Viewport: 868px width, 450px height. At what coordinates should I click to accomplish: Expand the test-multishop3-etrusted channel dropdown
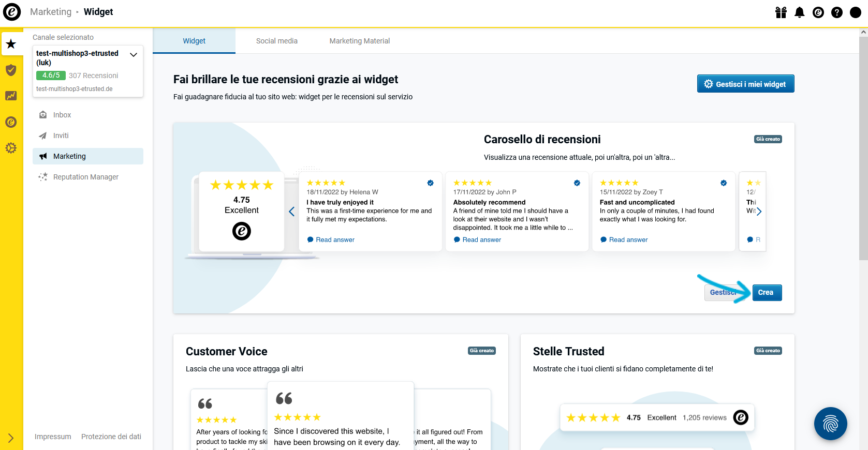[134, 55]
